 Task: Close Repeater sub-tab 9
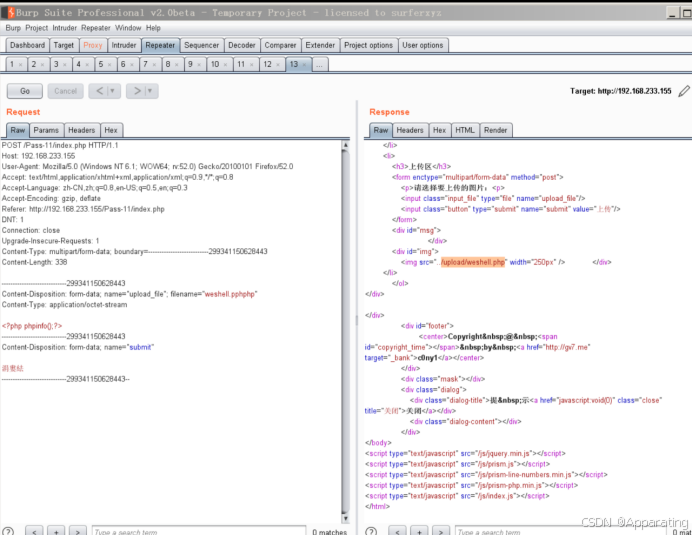click(x=199, y=65)
